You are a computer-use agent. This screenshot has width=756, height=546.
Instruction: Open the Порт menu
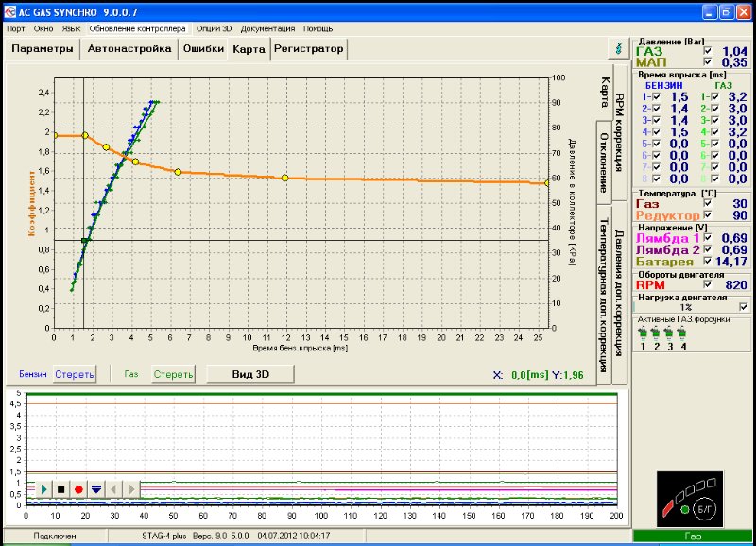click(x=16, y=28)
